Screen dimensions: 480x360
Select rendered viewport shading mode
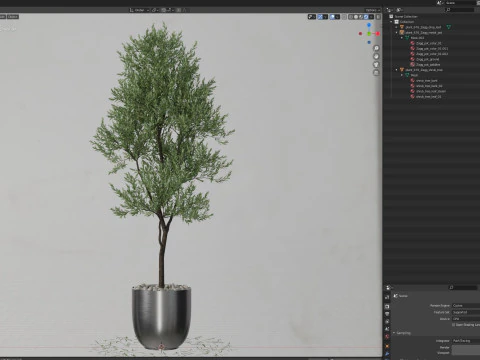point(366,17)
